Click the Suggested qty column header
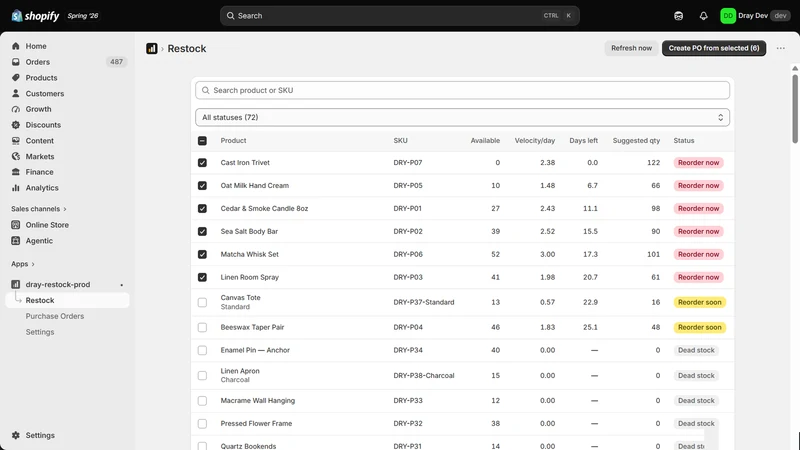 click(636, 141)
